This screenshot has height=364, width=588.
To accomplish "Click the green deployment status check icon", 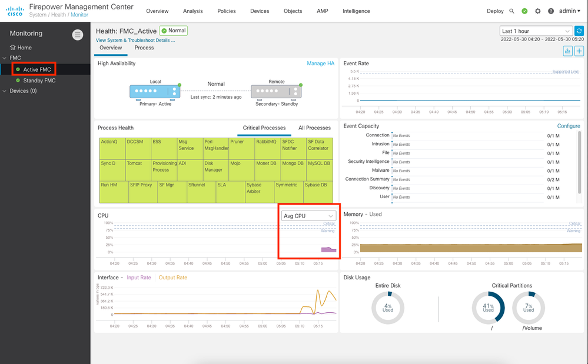I will pos(524,11).
